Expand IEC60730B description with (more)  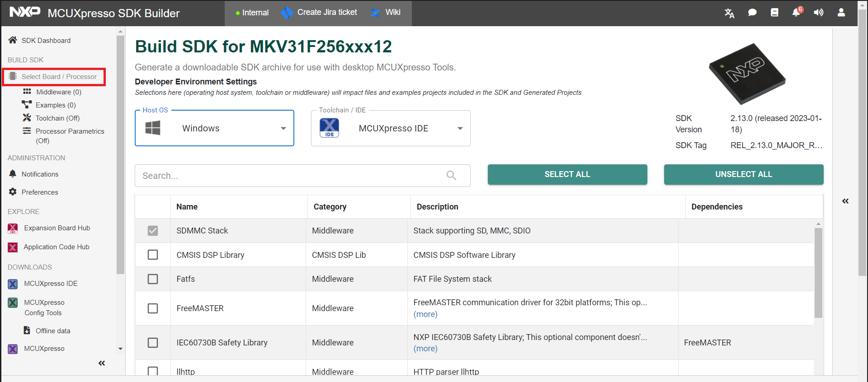425,349
